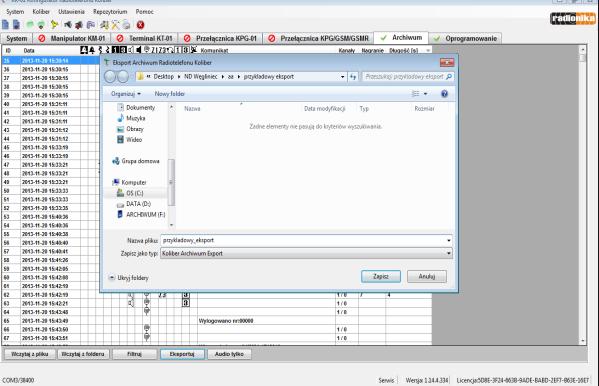Screen dimensions: 599x386
Task: Switch to the Oprogramowanie tab
Action: [465, 39]
